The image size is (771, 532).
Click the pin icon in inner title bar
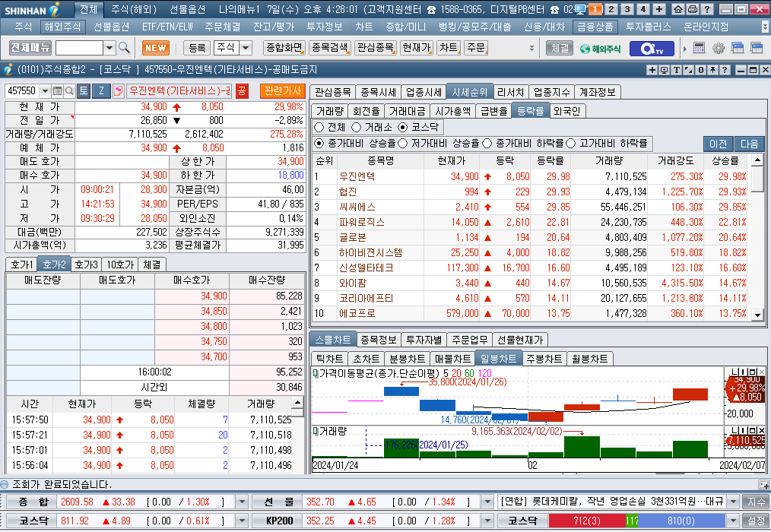coord(712,71)
